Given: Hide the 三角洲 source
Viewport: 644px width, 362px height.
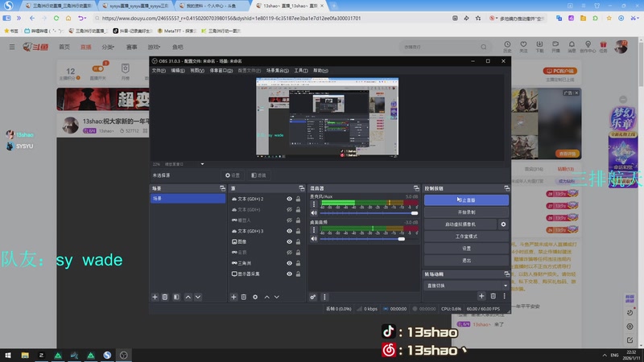Looking at the screenshot, I should [x=290, y=263].
